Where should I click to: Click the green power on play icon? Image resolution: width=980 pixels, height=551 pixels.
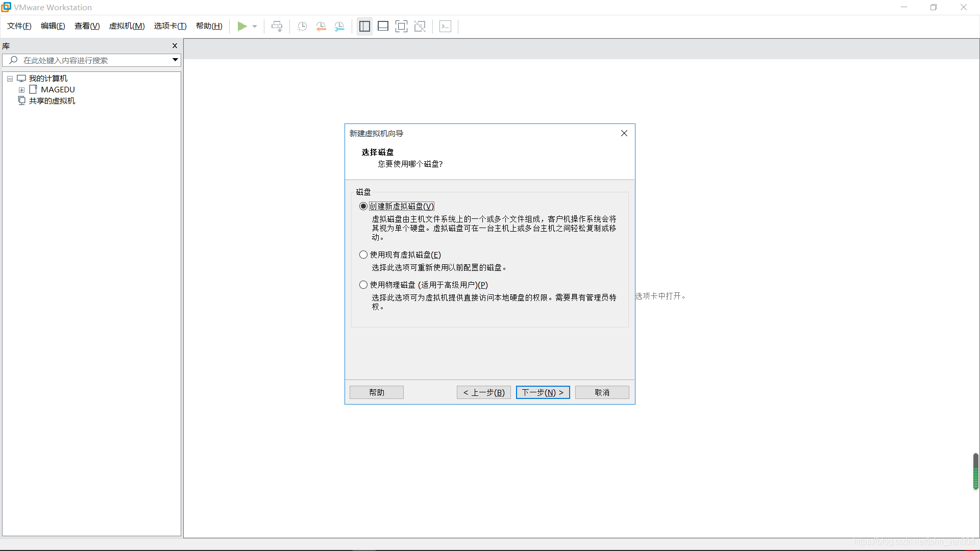[242, 26]
